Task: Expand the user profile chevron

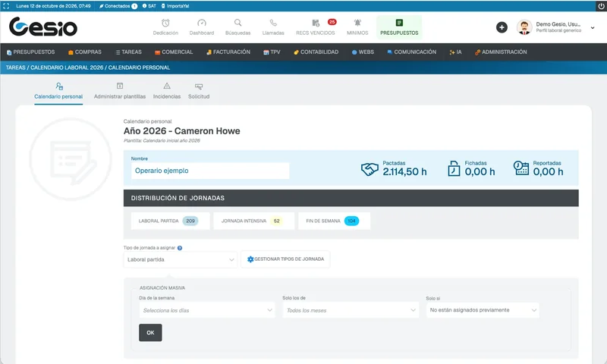Action: (593, 28)
